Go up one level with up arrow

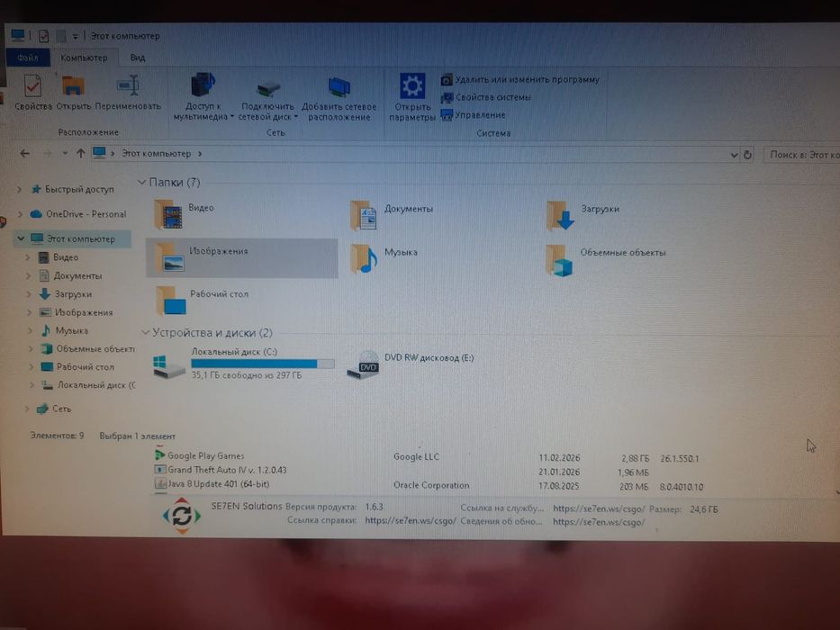pyautogui.click(x=81, y=153)
